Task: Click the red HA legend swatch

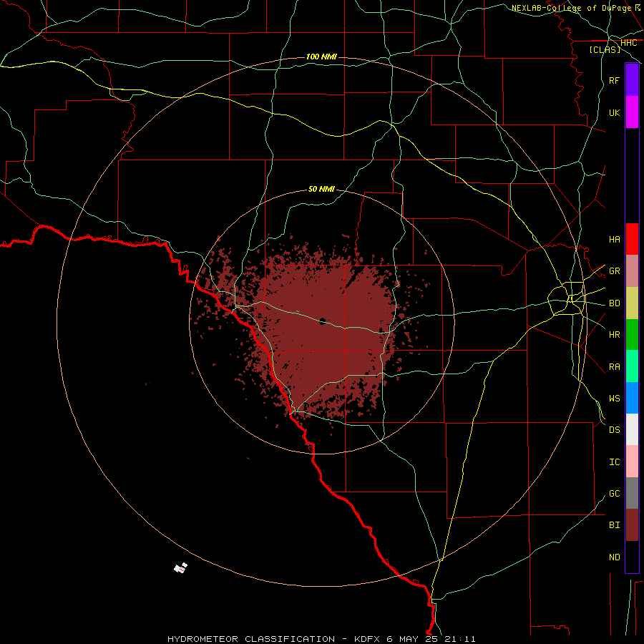Action: pyautogui.click(x=632, y=239)
